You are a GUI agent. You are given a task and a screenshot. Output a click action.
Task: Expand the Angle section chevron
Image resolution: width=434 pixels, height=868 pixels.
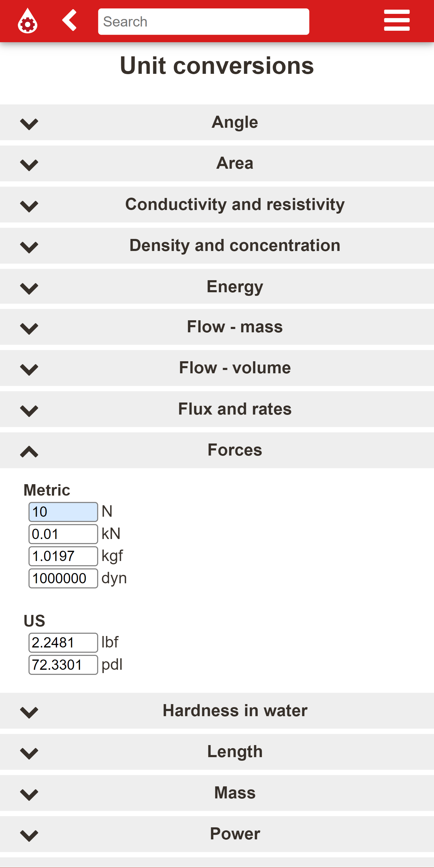click(29, 124)
